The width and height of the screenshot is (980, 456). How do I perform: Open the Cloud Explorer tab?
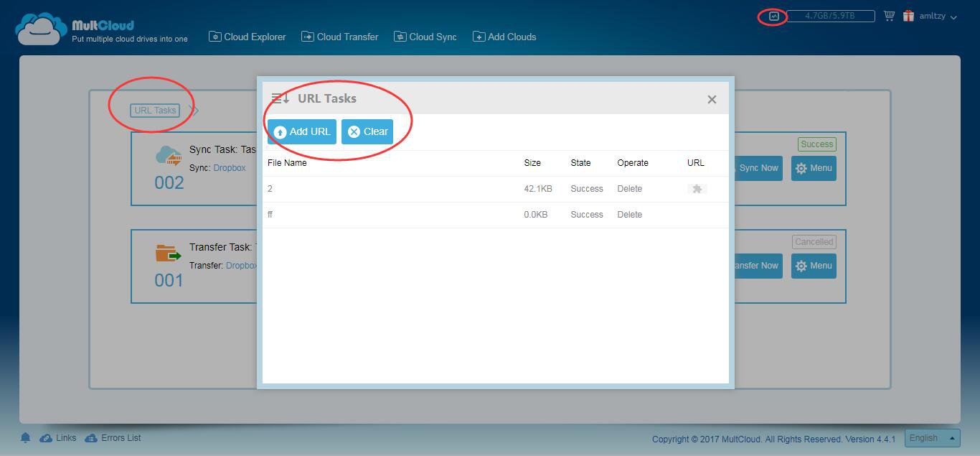(248, 37)
